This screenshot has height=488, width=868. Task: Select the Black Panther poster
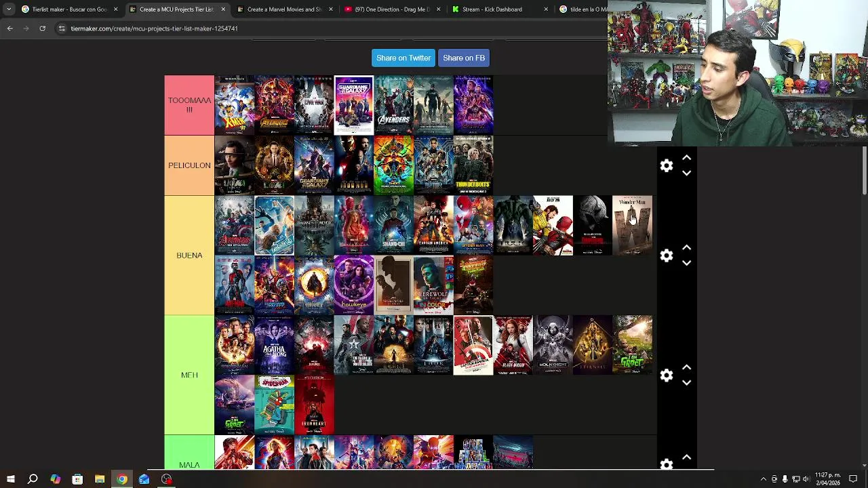[433, 165]
